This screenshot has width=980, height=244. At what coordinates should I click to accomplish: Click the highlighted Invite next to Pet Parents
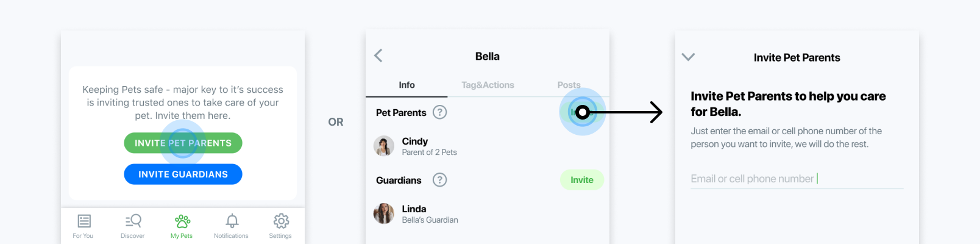click(x=582, y=112)
